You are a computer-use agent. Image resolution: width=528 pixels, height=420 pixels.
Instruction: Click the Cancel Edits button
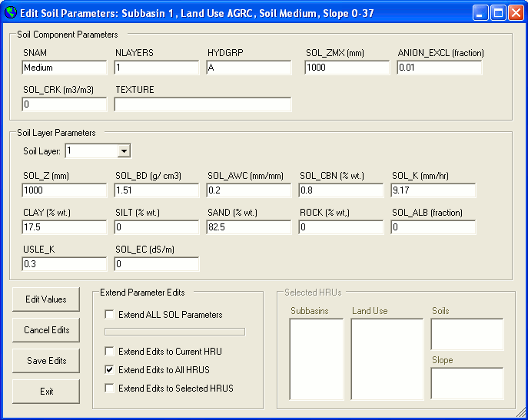[x=46, y=330]
